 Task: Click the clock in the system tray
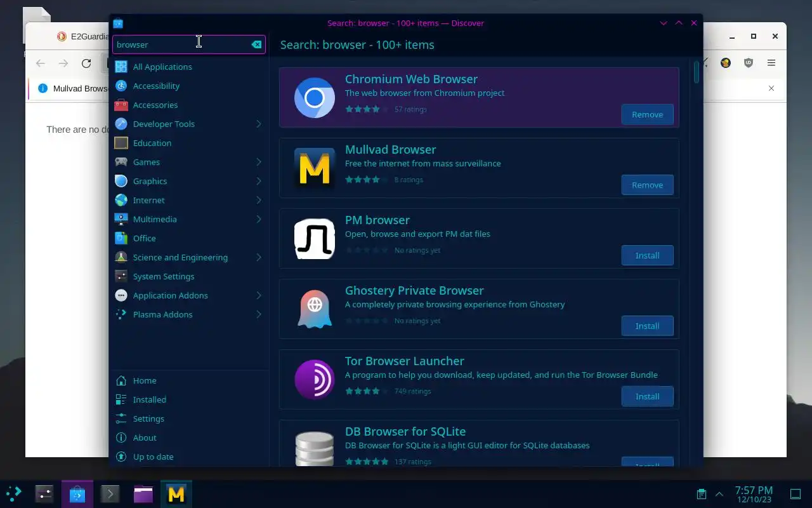(754, 493)
